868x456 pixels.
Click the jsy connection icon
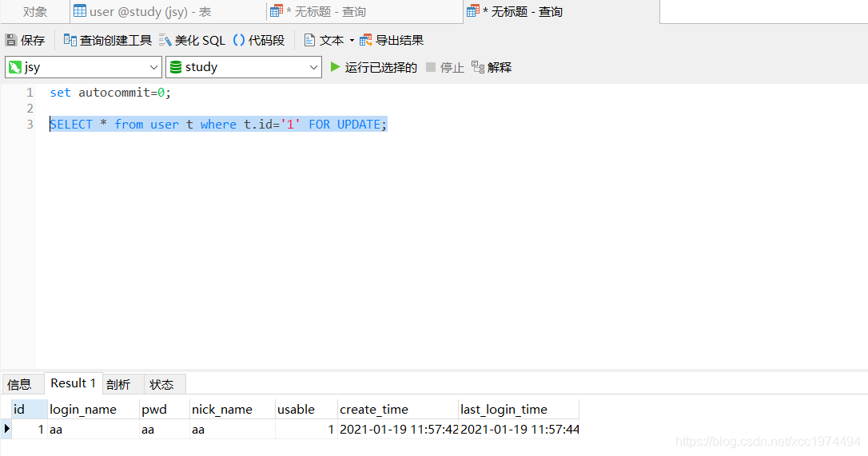click(x=15, y=68)
